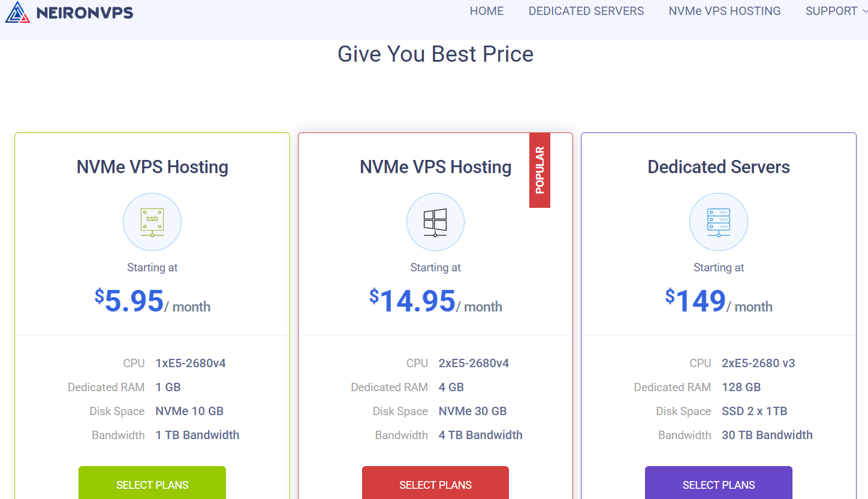
Task: Click the circled SSD icon in first card
Action: (x=152, y=222)
